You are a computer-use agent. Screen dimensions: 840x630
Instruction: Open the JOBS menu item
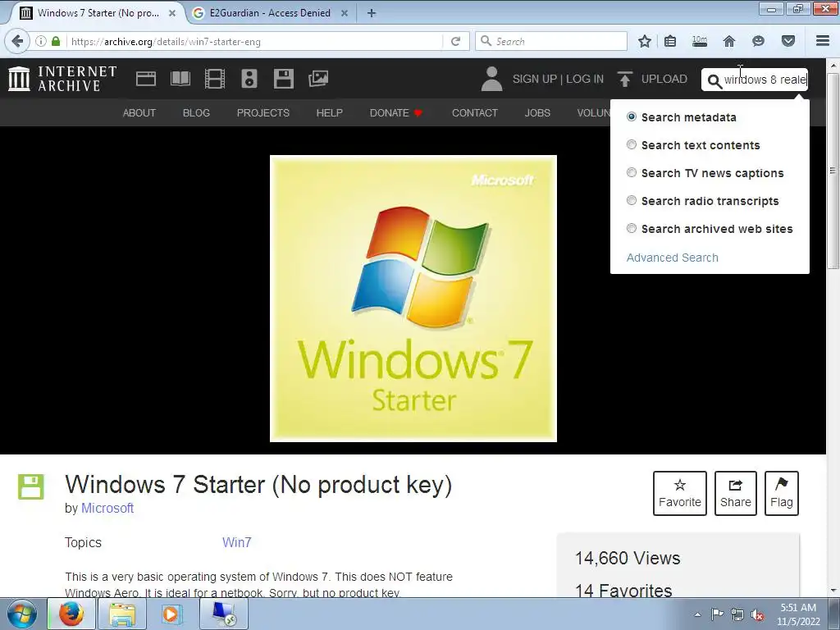click(537, 113)
